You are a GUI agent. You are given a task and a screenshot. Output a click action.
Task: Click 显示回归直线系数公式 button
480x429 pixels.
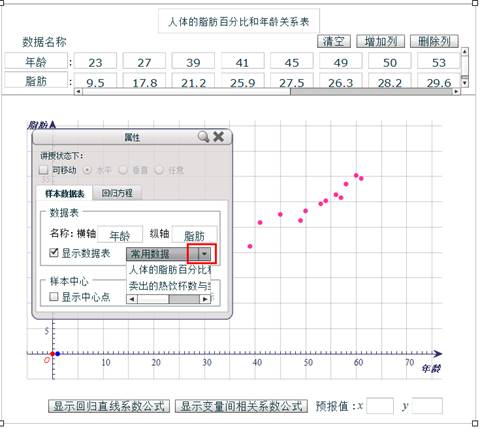pos(109,406)
